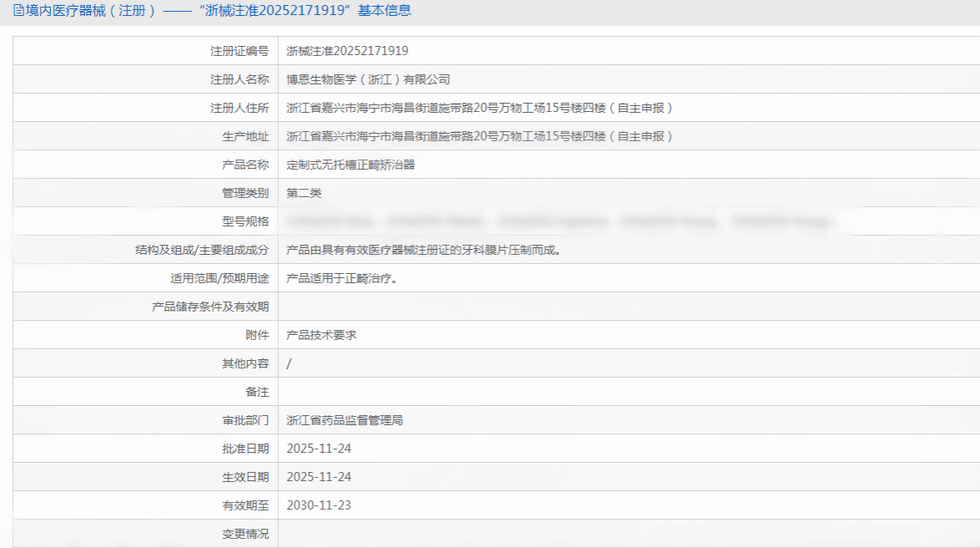This screenshot has height=548, width=980.
Task: Click the slash value in 其他内容 row
Action: point(289,363)
